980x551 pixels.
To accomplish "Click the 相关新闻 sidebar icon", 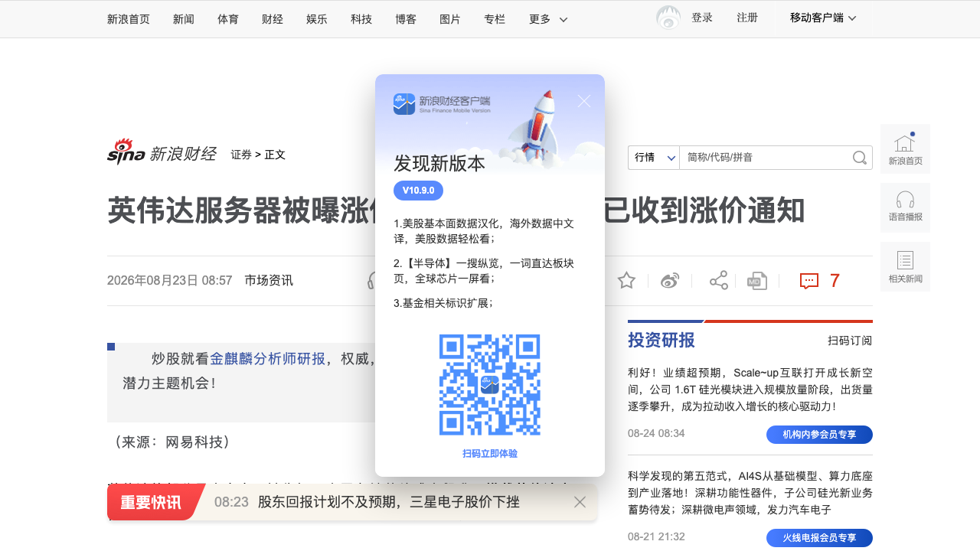I will pyautogui.click(x=905, y=266).
